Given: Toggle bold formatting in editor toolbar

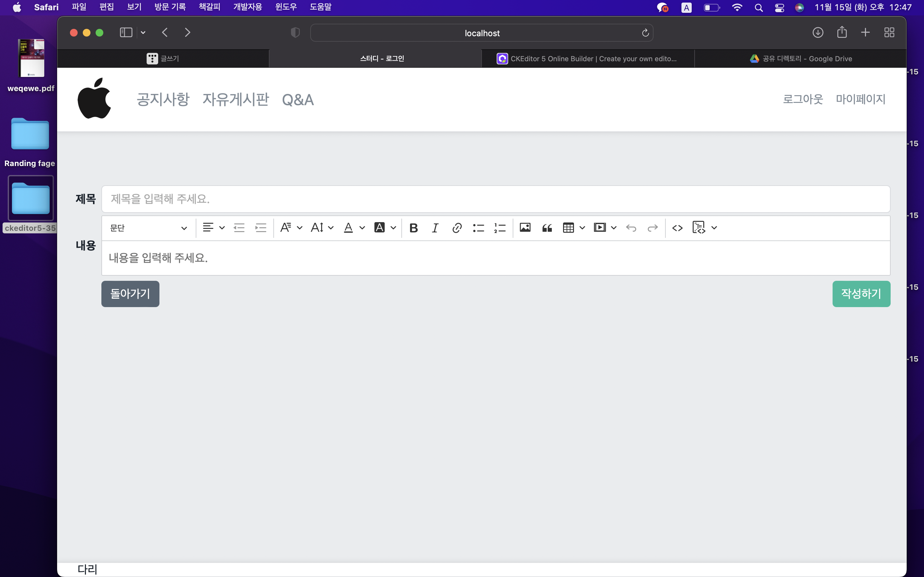Looking at the screenshot, I should point(414,228).
